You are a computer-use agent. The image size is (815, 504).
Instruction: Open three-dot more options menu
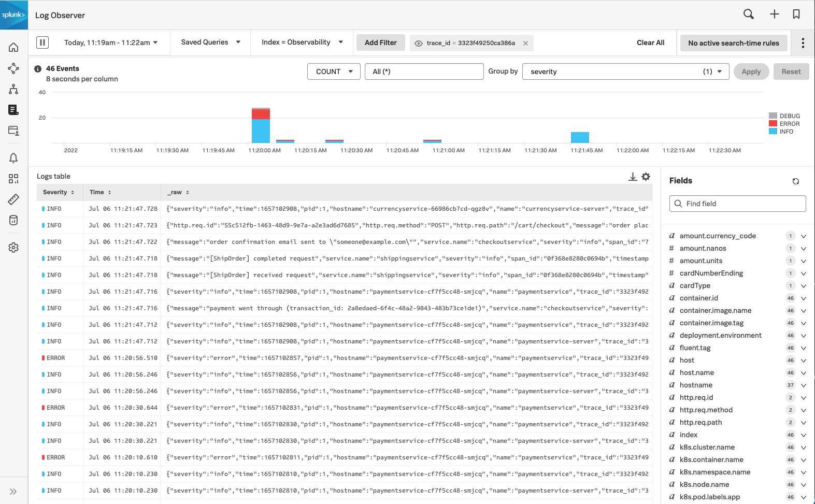803,43
